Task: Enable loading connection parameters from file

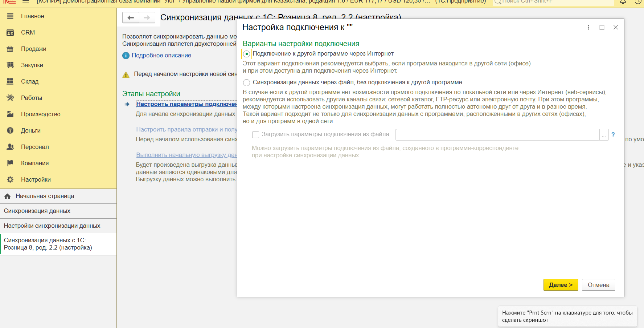Action: point(255,135)
